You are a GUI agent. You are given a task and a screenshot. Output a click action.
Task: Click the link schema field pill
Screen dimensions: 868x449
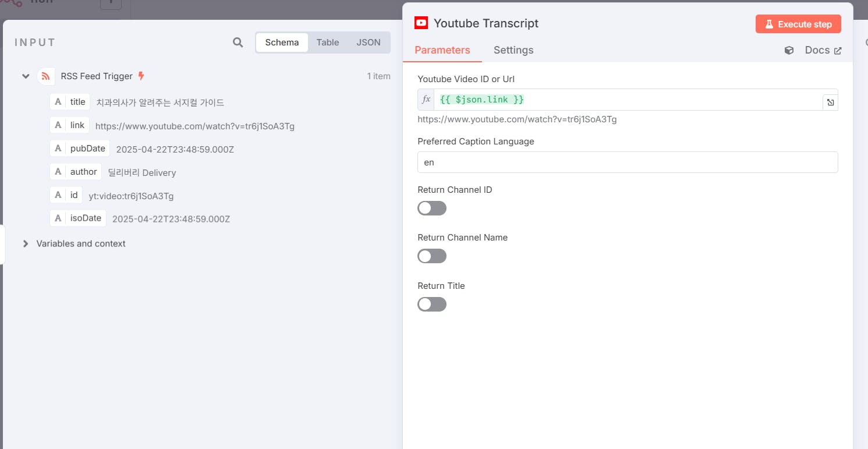point(69,125)
